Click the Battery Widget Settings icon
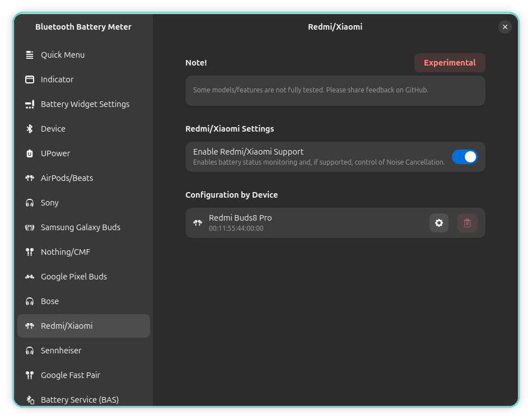Viewport: 532px width, 420px height. click(x=30, y=104)
